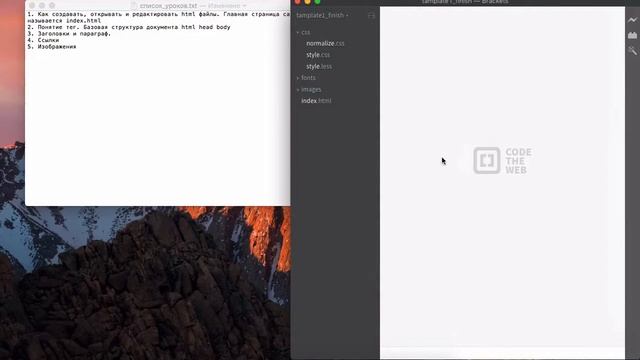Viewport: 640px width, 360px height.
Task: Start Live Preview with the lightning icon
Action: click(x=632, y=20)
